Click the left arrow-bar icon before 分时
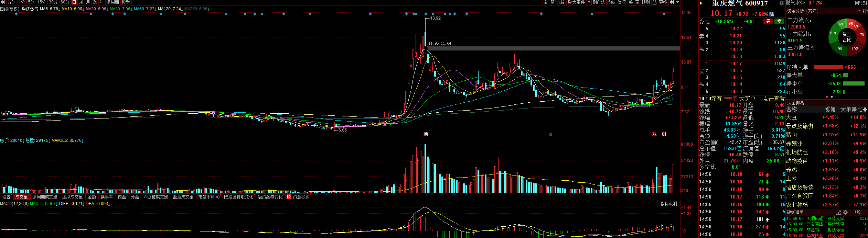The image size is (868, 238). (3, 2)
